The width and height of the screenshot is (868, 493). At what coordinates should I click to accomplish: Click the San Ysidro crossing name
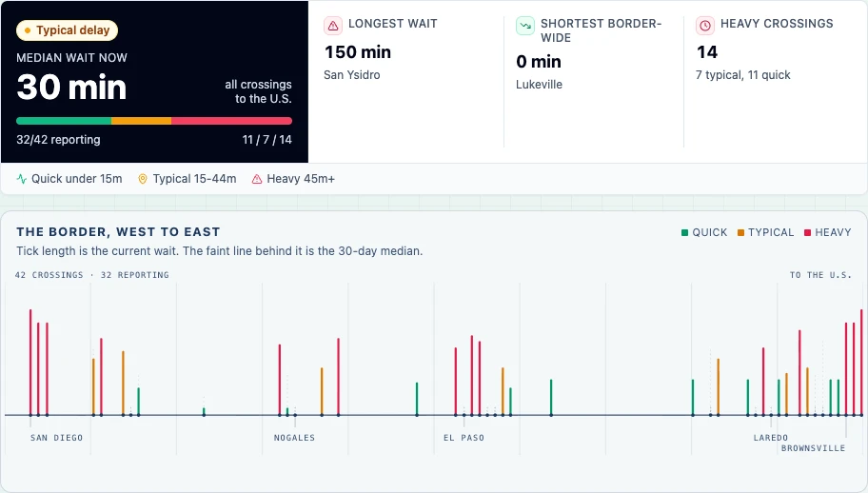352,74
